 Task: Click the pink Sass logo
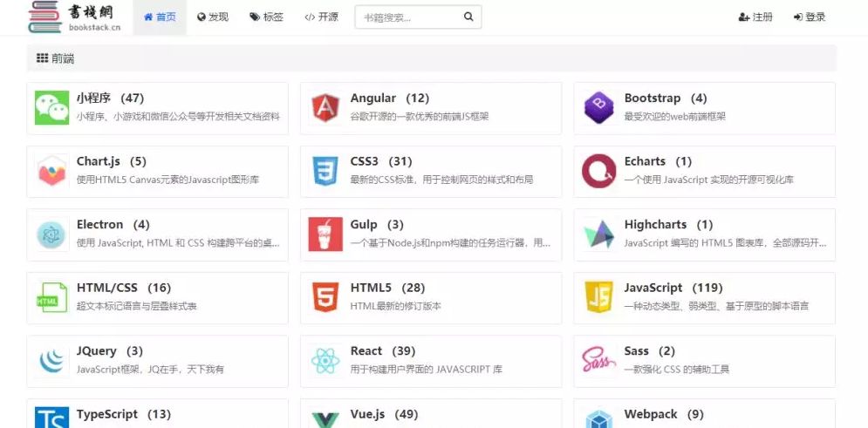pos(599,361)
